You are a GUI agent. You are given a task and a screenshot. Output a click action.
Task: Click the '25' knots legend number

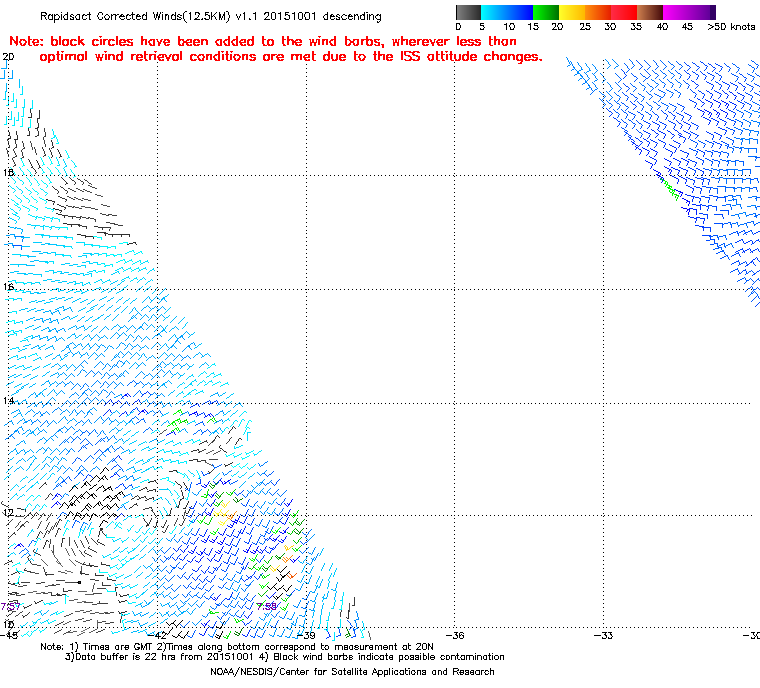tap(585, 27)
